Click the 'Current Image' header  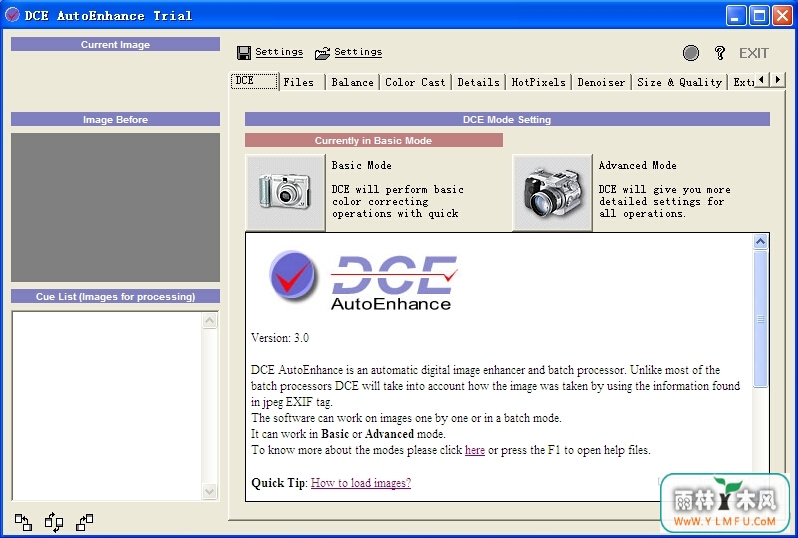[x=116, y=44]
